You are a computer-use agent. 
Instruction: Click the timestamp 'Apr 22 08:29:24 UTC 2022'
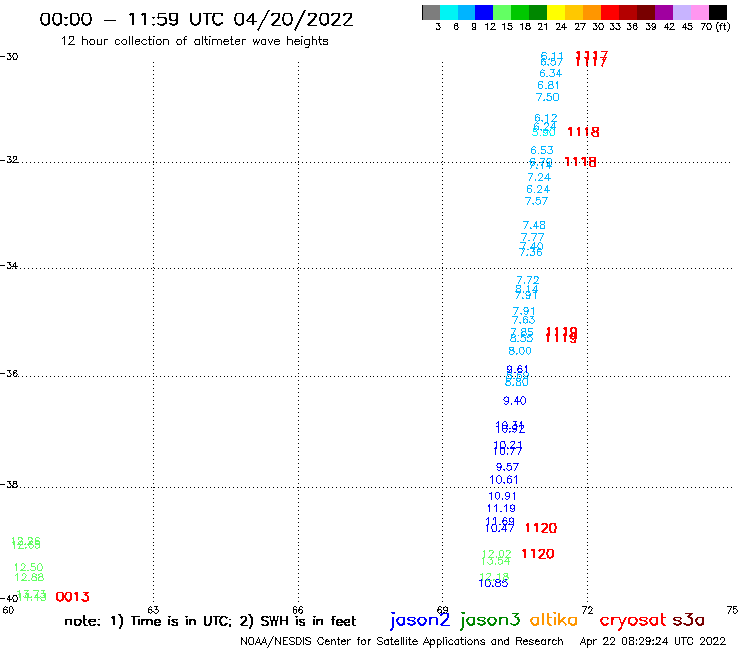click(x=653, y=641)
